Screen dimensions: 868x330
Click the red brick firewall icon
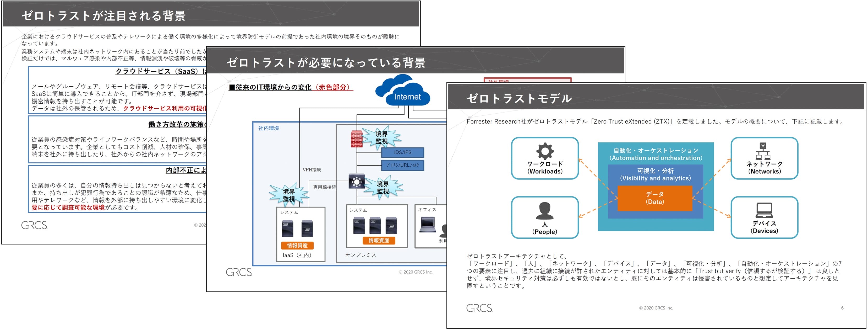click(x=357, y=139)
